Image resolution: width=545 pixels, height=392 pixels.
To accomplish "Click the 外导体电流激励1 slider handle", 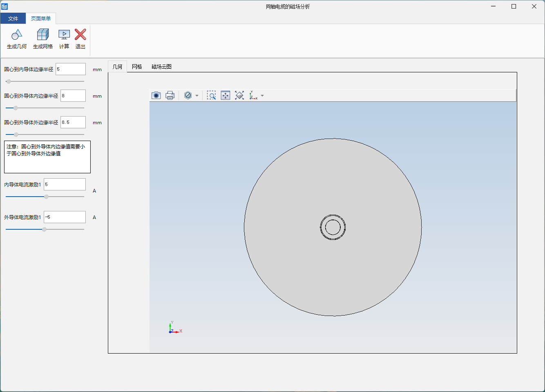I will tap(44, 229).
